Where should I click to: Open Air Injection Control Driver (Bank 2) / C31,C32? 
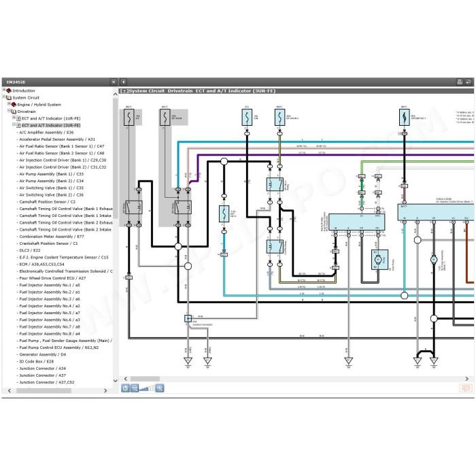(63, 167)
